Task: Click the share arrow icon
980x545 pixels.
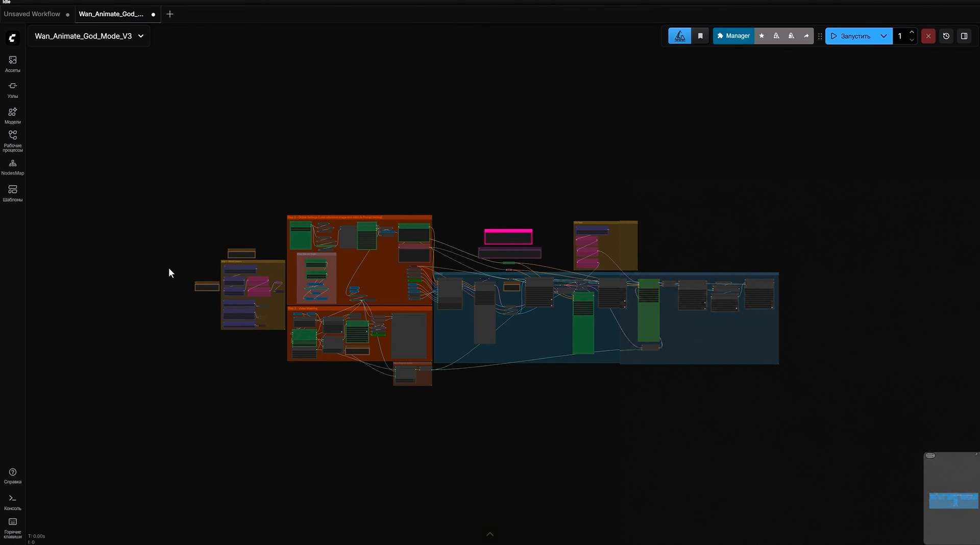Action: pyautogui.click(x=806, y=36)
